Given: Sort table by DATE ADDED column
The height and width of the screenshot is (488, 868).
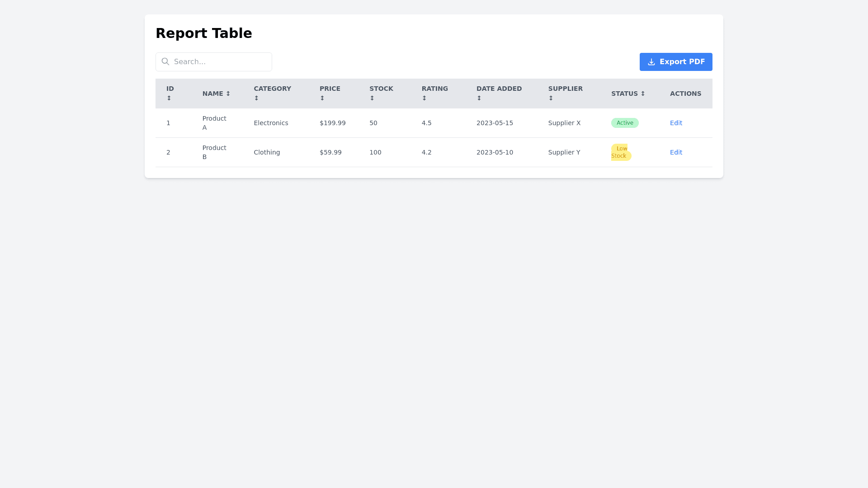Looking at the screenshot, I should pyautogui.click(x=499, y=89).
